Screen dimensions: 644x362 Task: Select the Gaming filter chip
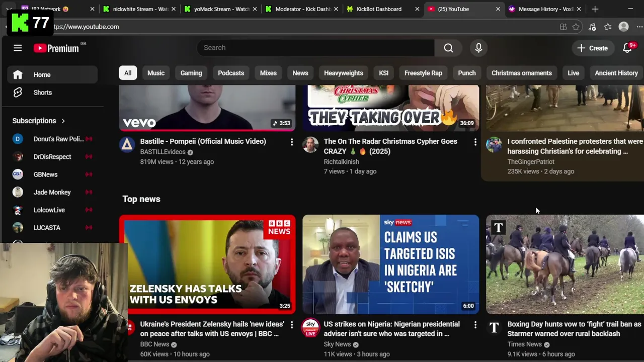point(191,73)
